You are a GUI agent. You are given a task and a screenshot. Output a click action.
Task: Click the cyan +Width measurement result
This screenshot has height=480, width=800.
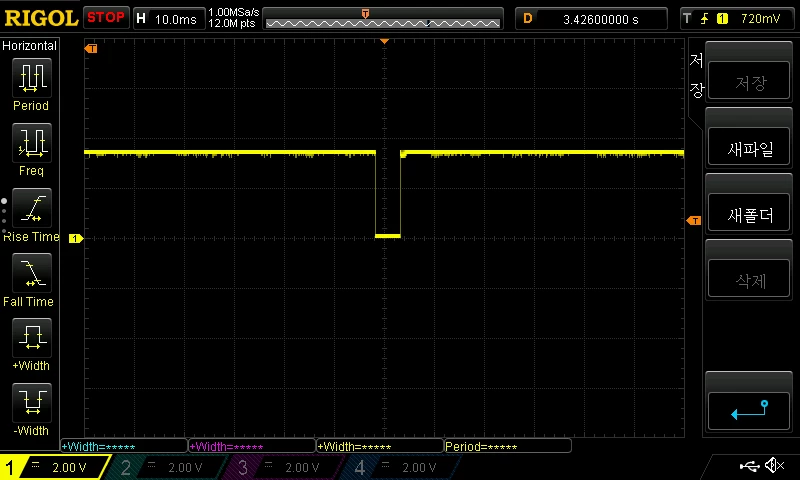point(124,446)
